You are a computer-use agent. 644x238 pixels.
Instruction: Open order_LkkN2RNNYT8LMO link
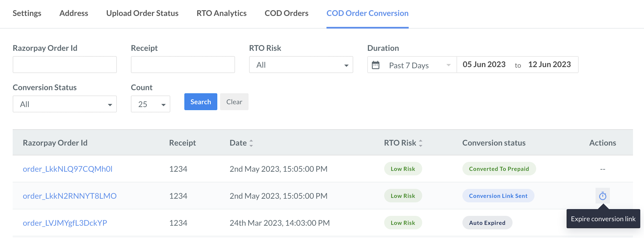pyautogui.click(x=70, y=196)
